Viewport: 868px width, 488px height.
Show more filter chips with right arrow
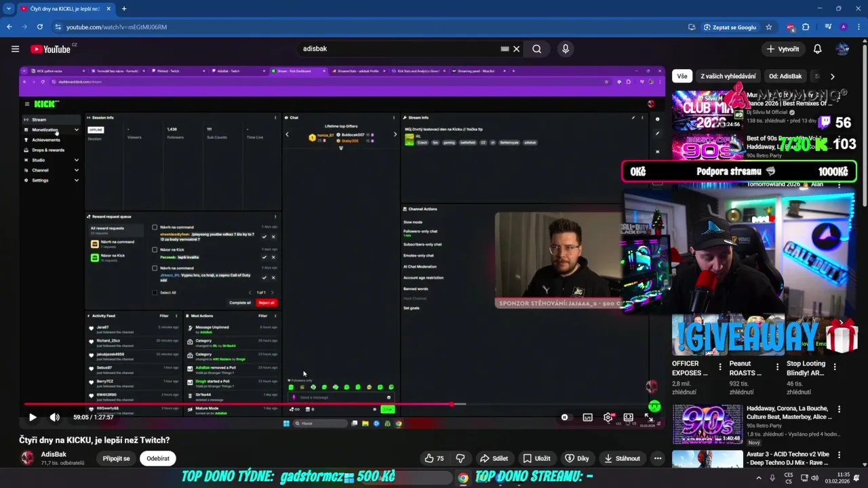pyautogui.click(x=832, y=77)
